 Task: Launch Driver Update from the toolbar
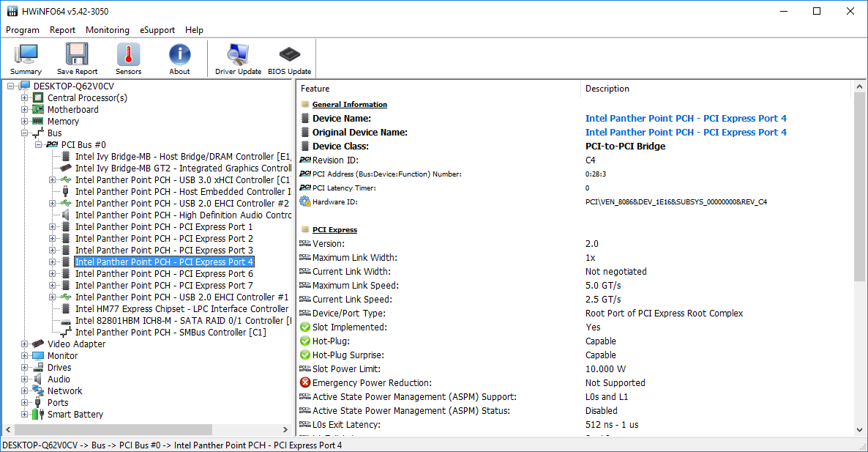pos(238,59)
